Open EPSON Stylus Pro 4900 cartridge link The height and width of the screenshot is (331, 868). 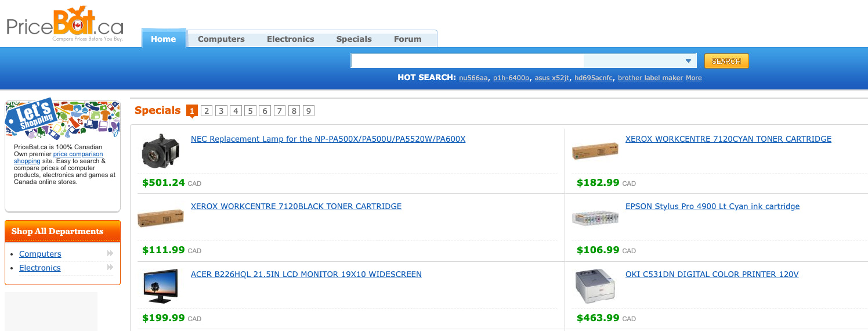pyautogui.click(x=713, y=207)
